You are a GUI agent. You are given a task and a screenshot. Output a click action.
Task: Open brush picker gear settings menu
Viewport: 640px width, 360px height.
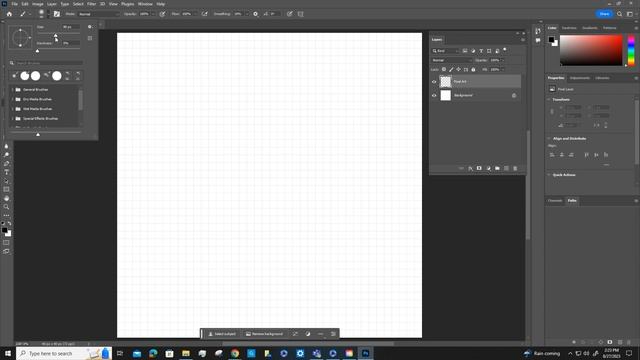[90, 27]
